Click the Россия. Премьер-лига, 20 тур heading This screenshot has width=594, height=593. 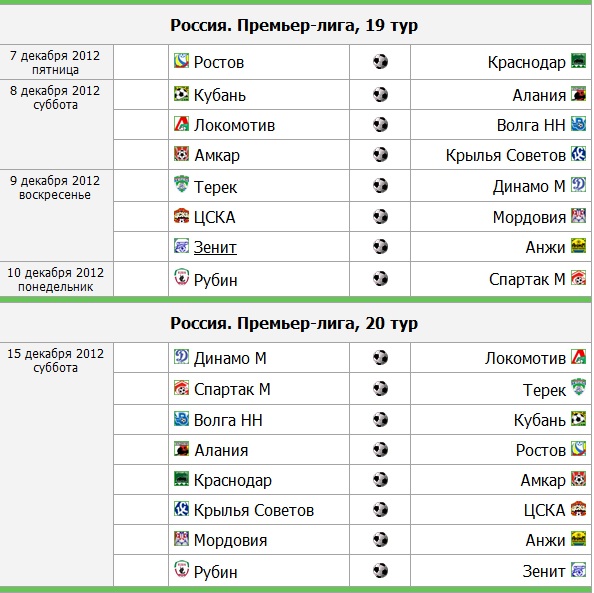tap(294, 323)
